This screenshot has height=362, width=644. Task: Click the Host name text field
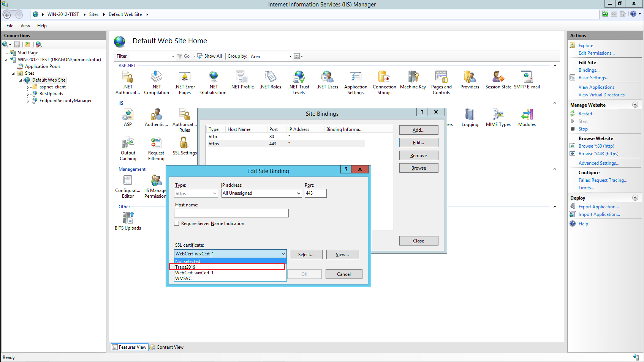231,213
